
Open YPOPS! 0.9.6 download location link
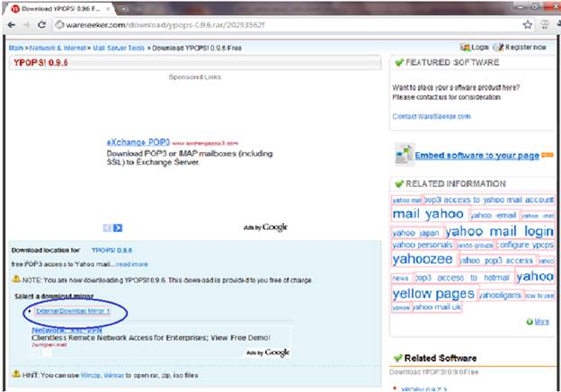coord(111,250)
